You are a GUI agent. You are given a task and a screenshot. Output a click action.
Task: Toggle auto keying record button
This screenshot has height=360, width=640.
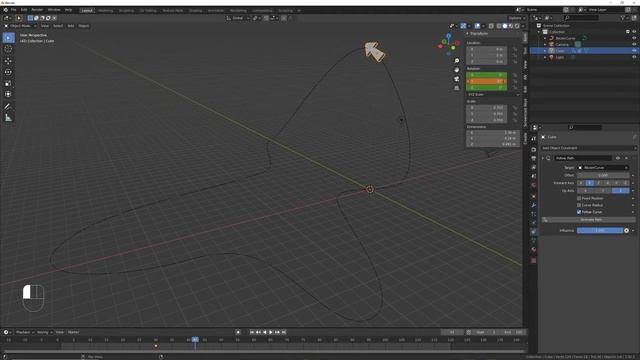(238, 332)
